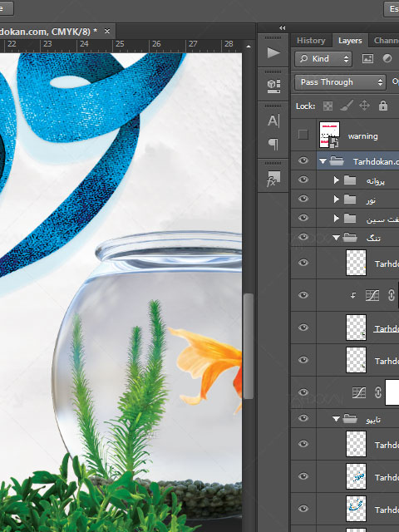Viewport: 399px width, 532px height.
Task: Open the Actions panel play icon
Action: coord(273,52)
